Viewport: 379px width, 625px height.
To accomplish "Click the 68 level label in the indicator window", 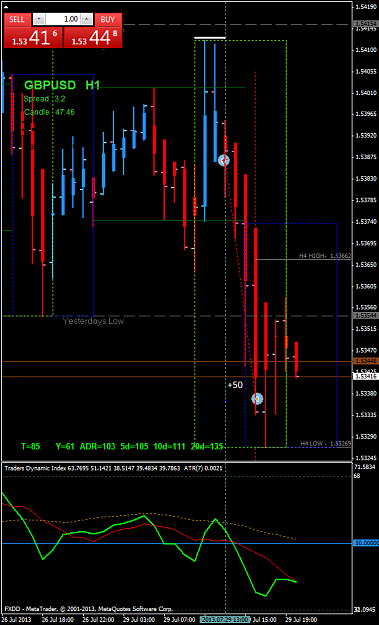I will (x=357, y=476).
